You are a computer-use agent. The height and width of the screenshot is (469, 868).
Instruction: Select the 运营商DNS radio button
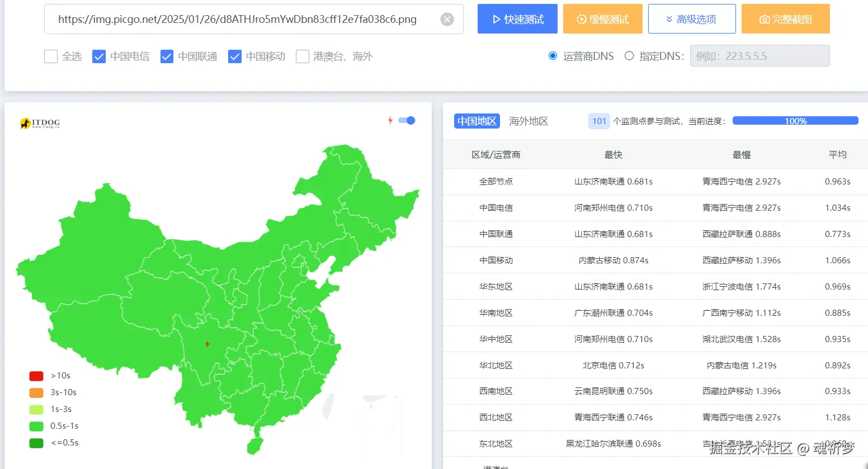[553, 56]
